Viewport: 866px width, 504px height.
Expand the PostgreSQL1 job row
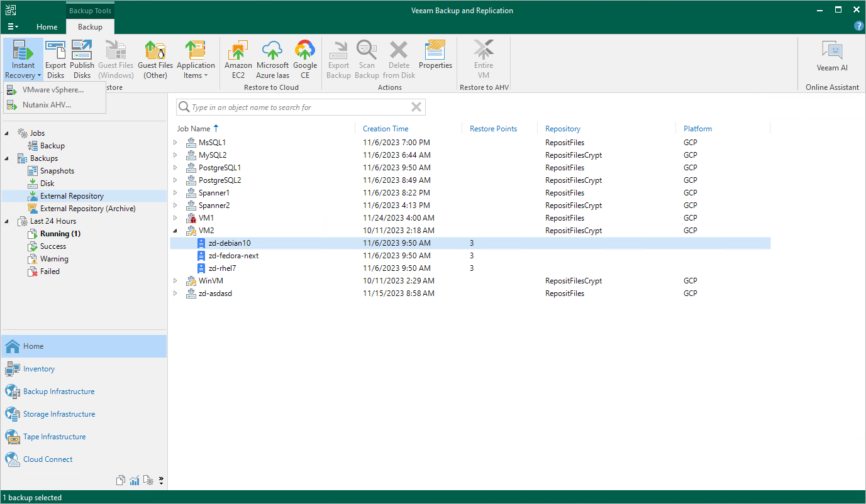click(175, 168)
